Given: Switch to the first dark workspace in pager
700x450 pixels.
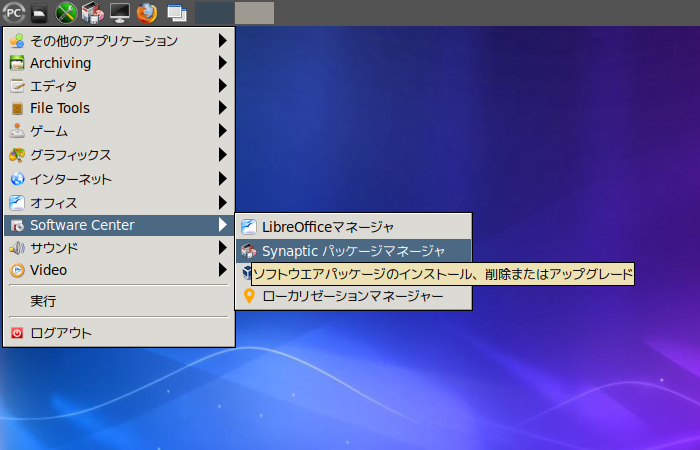Looking at the screenshot, I should tap(215, 13).
